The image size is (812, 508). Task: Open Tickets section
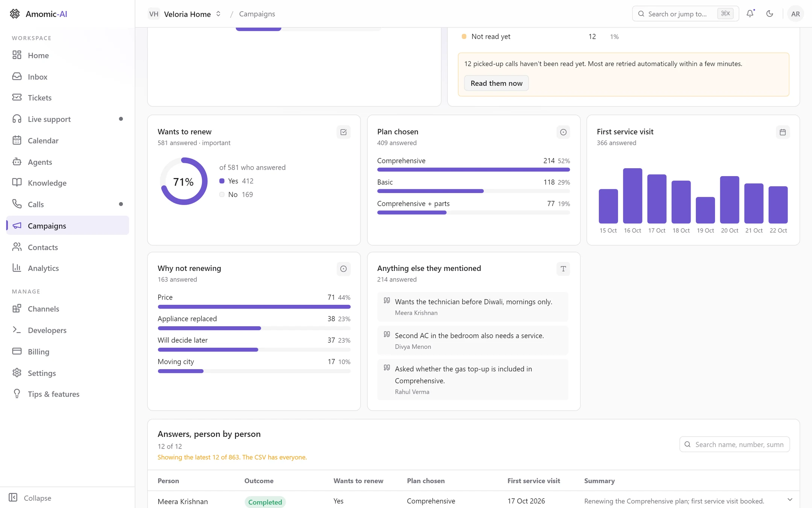coord(68,98)
